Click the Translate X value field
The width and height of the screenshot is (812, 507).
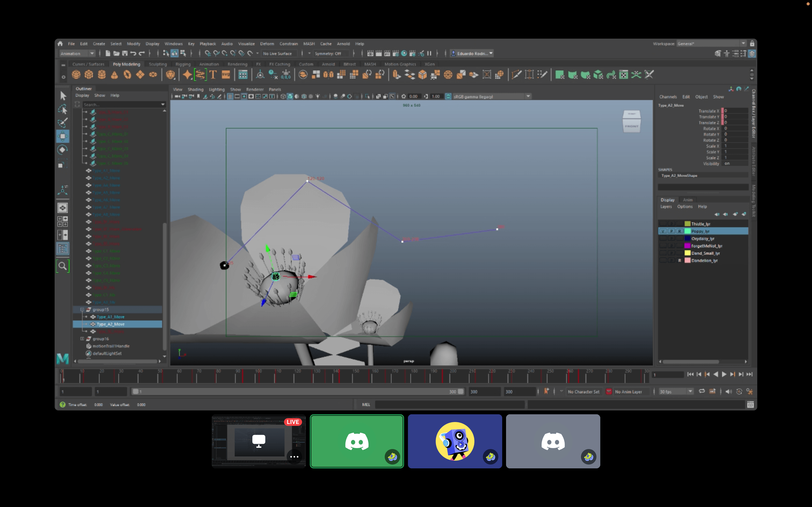pyautogui.click(x=735, y=111)
